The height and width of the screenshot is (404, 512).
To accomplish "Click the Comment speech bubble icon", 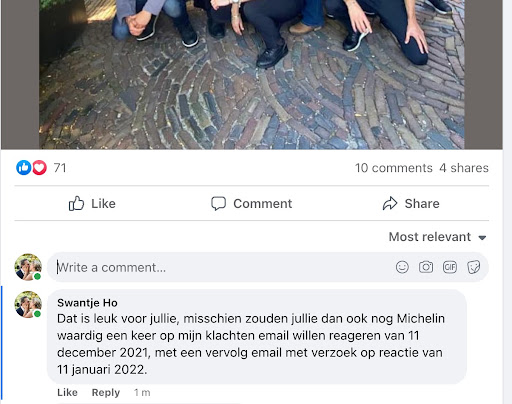I will 218,203.
